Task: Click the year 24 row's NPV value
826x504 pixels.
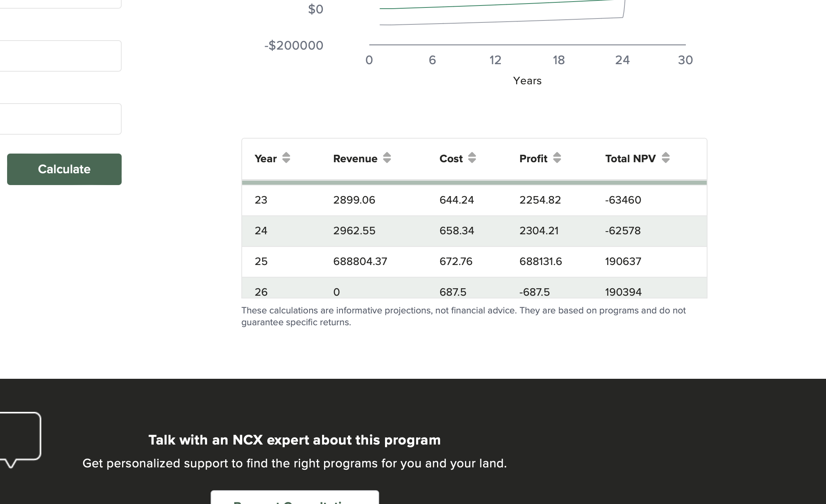Action: point(623,231)
